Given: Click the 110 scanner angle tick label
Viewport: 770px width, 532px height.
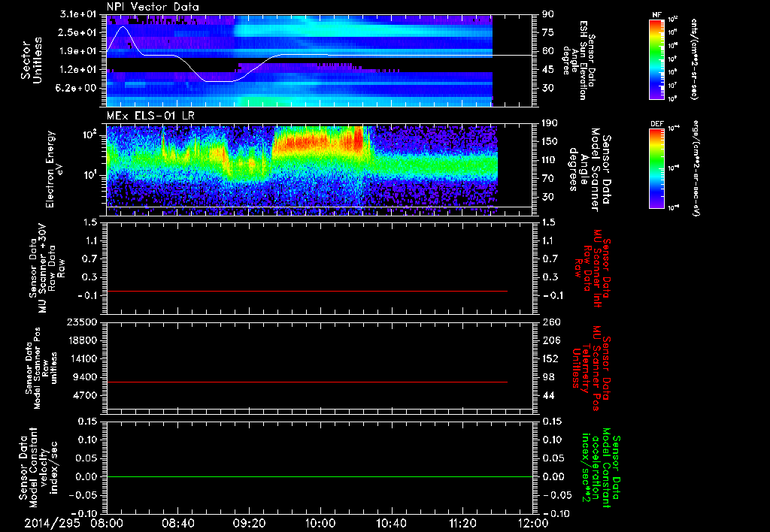Looking at the screenshot, I should (550, 160).
